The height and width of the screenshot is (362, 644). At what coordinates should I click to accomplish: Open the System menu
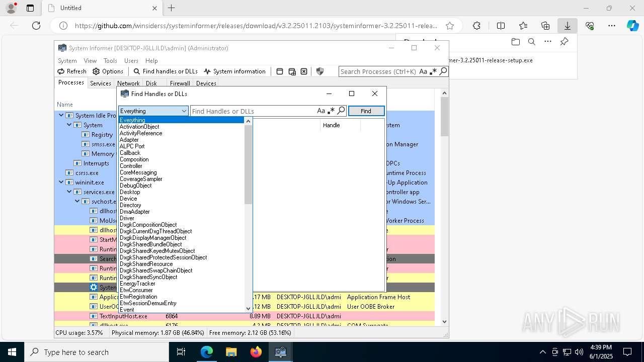67,60
